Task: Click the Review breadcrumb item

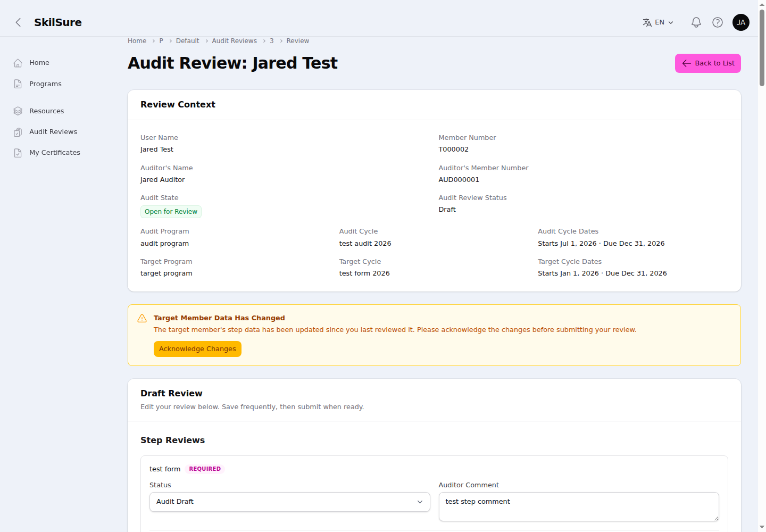Action: pos(297,41)
